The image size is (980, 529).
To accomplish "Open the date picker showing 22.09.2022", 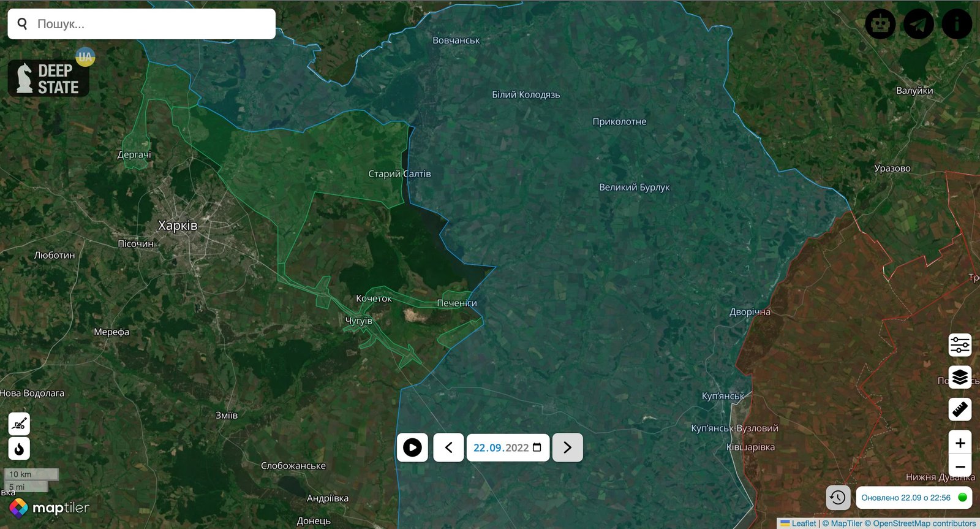I will 508,447.
